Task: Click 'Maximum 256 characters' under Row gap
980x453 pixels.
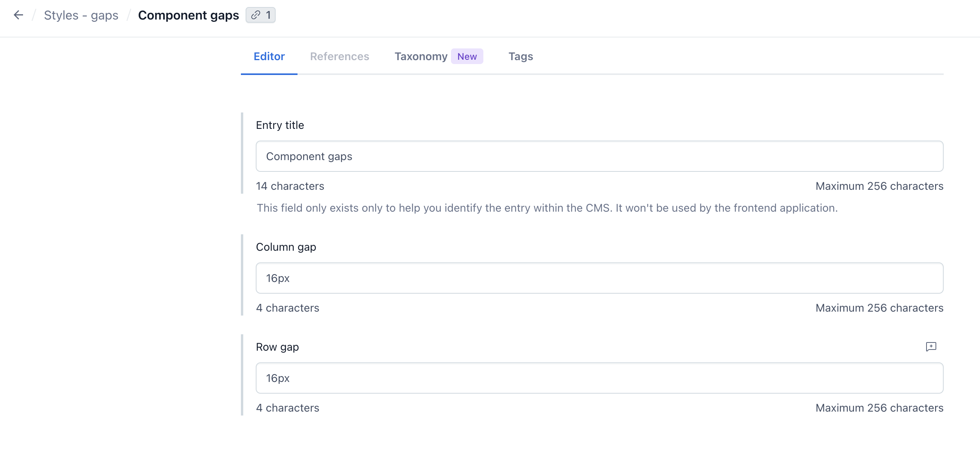Action: [880, 408]
